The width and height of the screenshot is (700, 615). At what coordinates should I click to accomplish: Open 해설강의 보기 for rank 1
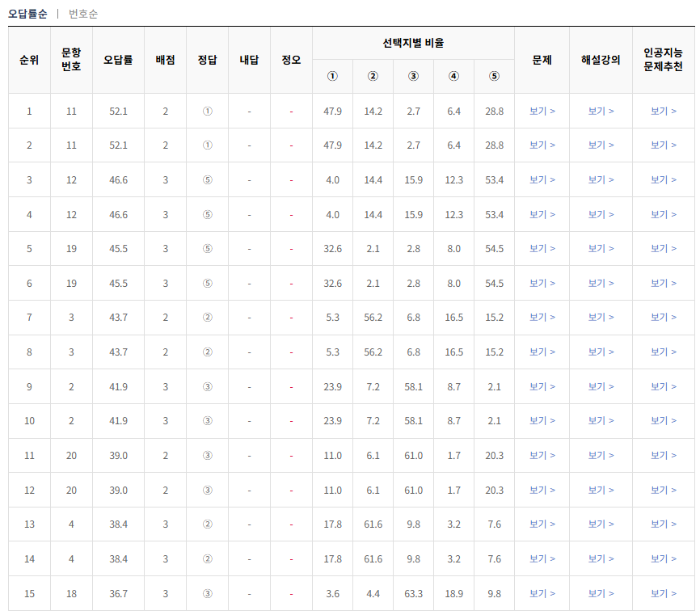click(x=600, y=111)
